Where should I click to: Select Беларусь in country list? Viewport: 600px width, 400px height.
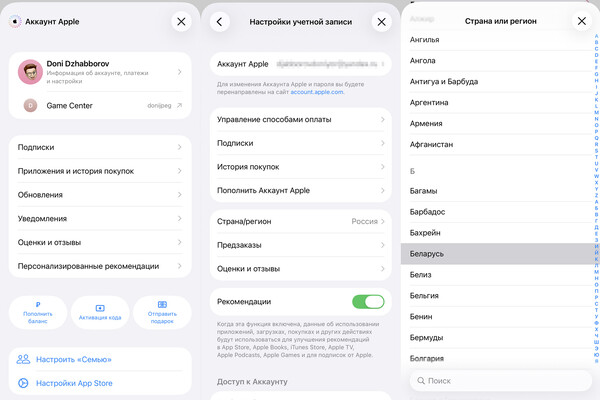tap(497, 254)
